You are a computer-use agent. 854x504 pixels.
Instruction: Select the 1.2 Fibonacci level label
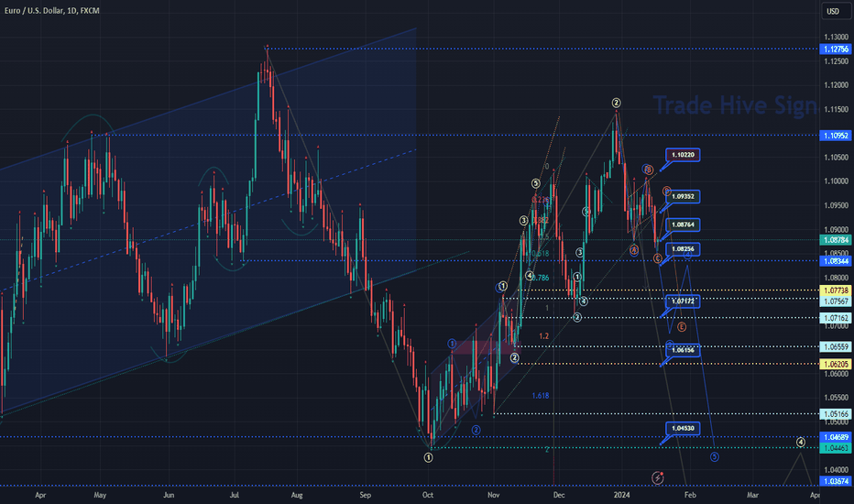tap(543, 336)
